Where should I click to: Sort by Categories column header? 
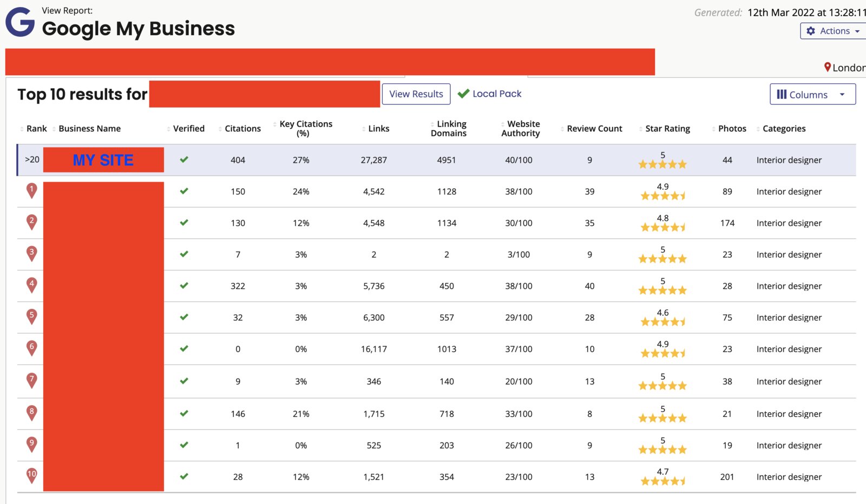pos(784,129)
